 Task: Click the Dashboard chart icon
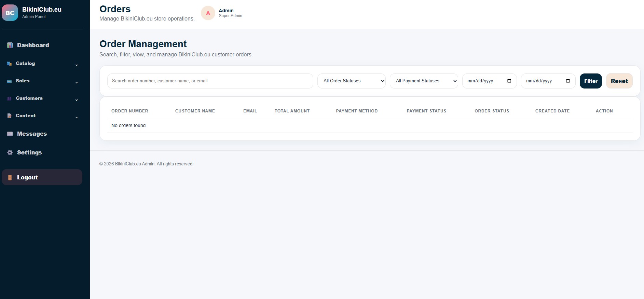click(x=10, y=45)
